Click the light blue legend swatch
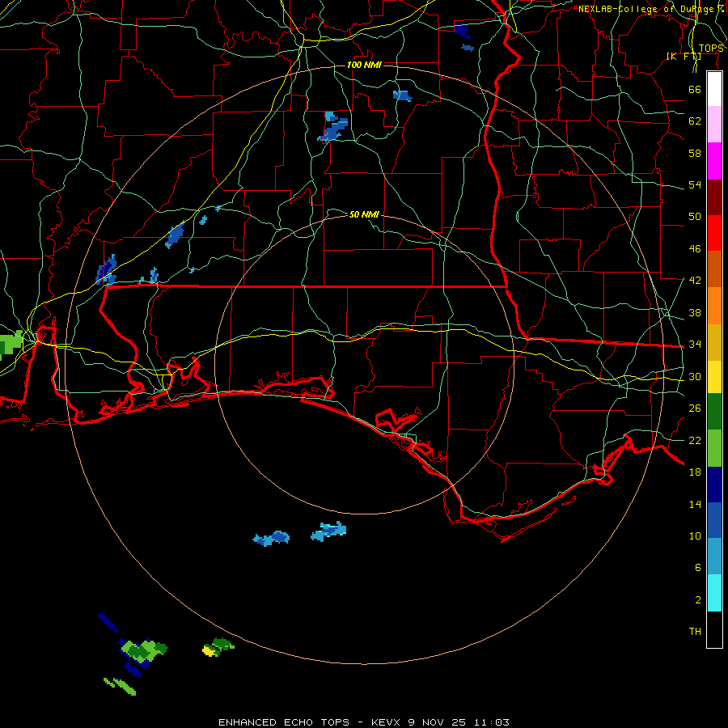 coord(714,557)
